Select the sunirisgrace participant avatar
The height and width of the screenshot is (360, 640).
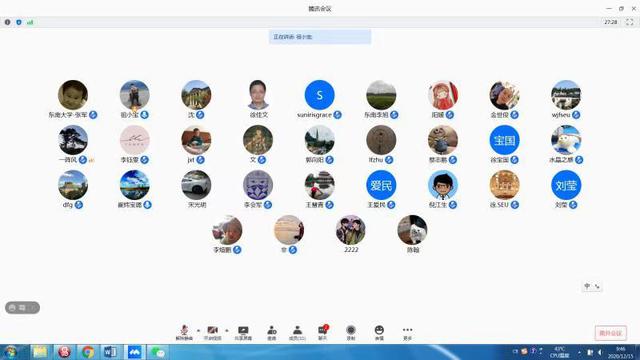320,95
